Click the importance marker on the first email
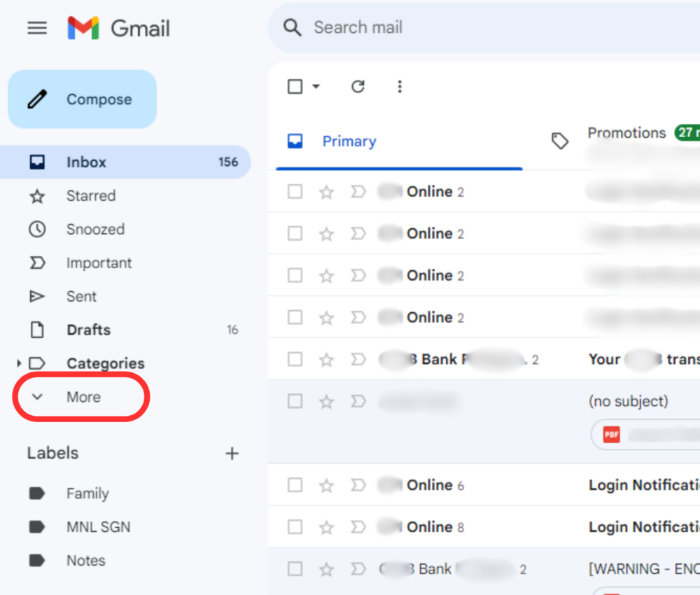700x595 pixels. pyautogui.click(x=358, y=191)
